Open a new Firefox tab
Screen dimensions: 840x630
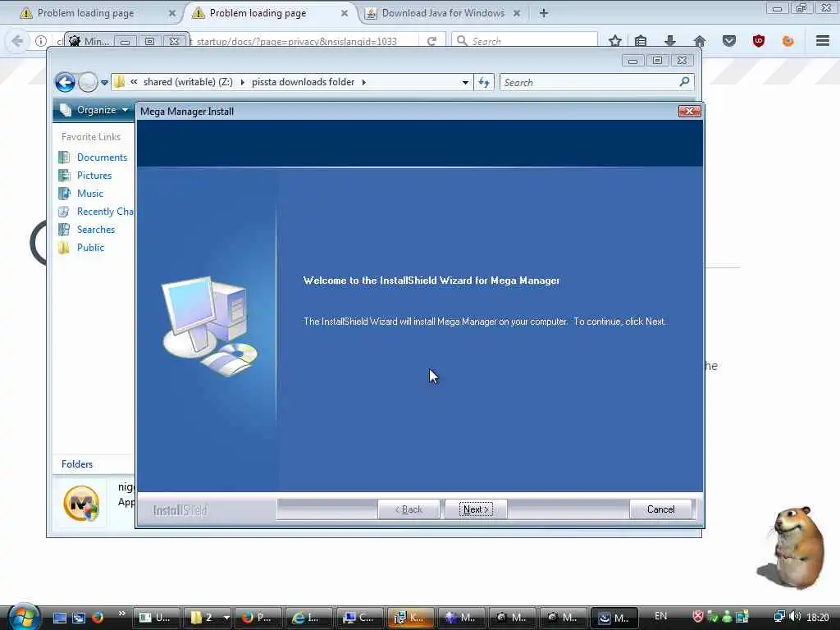click(x=544, y=13)
